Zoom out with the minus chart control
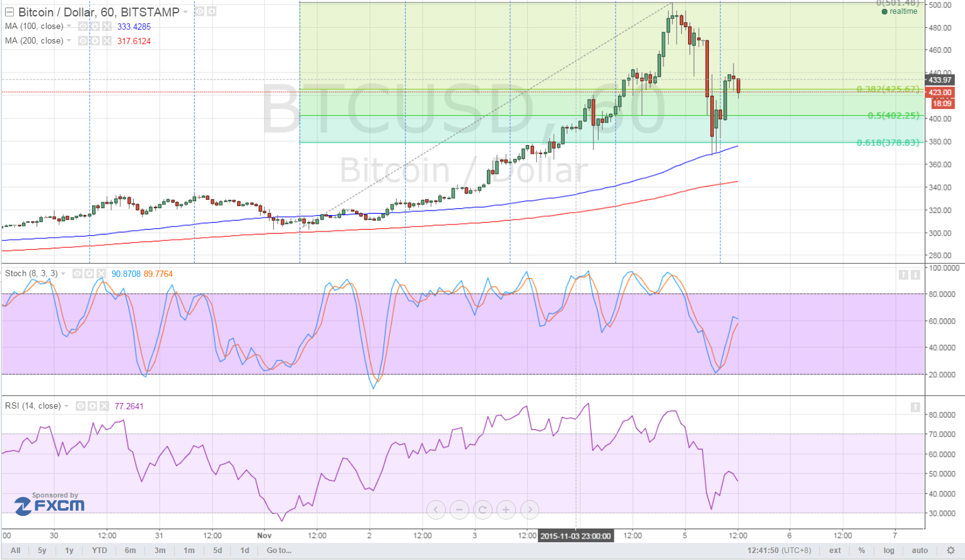965x560 pixels. [459, 510]
